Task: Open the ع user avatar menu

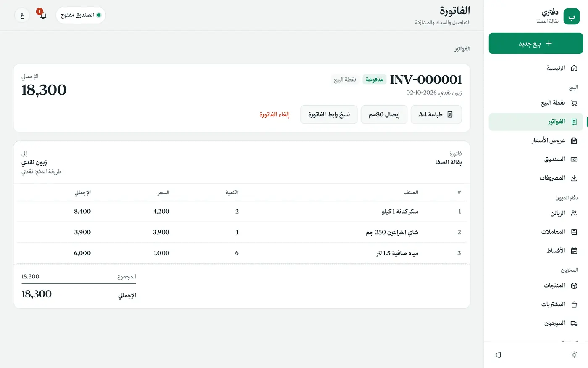Action: (x=22, y=16)
